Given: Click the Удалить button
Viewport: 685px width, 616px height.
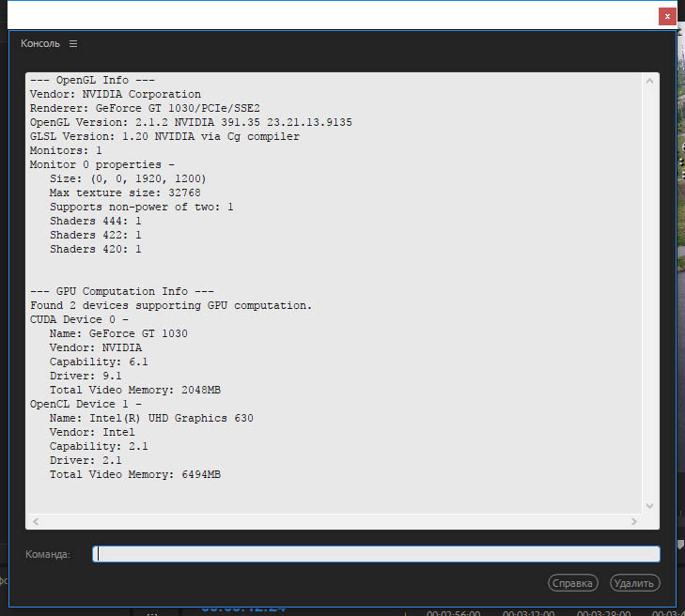Looking at the screenshot, I should pyautogui.click(x=635, y=583).
